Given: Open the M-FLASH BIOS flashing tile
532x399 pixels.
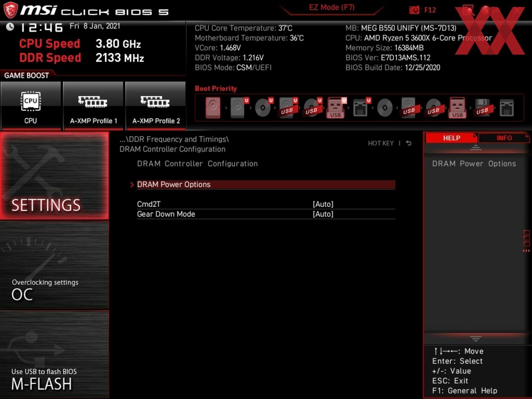Looking at the screenshot, I should point(54,355).
